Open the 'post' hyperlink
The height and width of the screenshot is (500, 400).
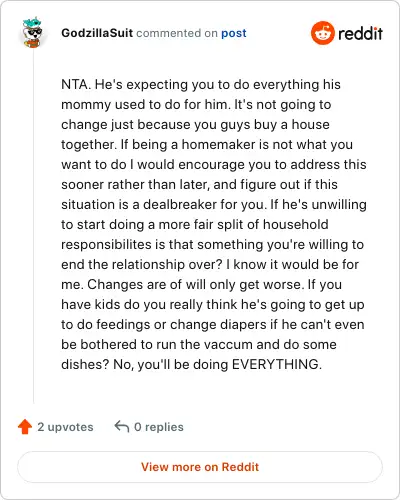point(234,33)
